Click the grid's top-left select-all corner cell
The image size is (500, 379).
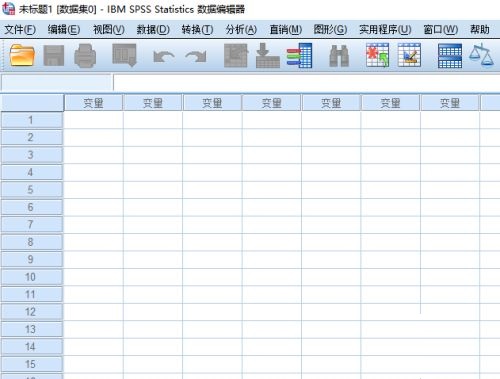(32, 103)
